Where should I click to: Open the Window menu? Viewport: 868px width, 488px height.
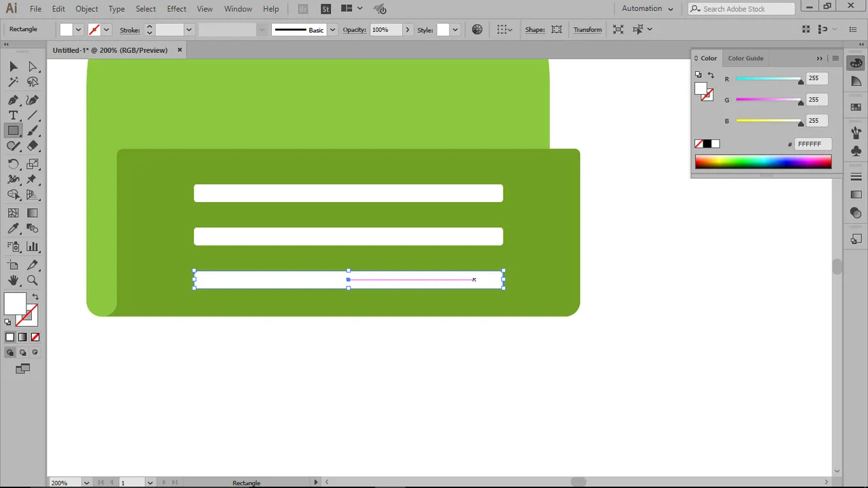238,9
